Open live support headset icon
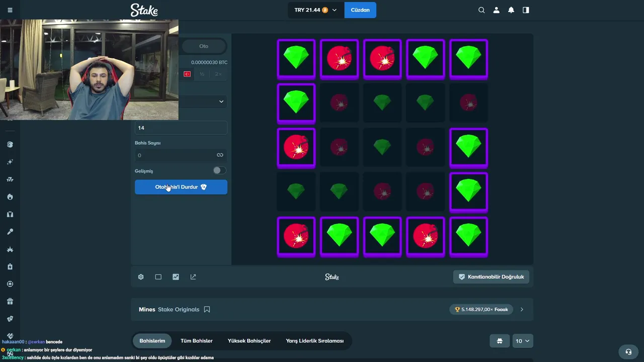This screenshot has height=362, width=644. (x=628, y=352)
